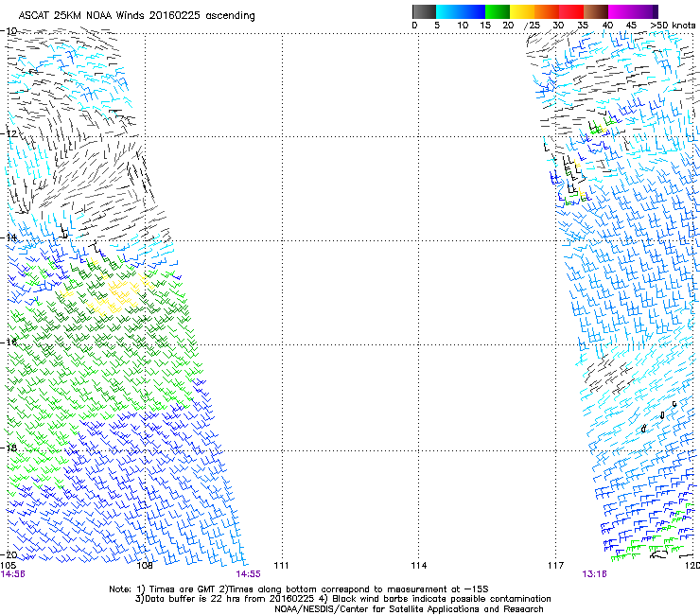Click the '5' label under the color scale

[x=437, y=26]
